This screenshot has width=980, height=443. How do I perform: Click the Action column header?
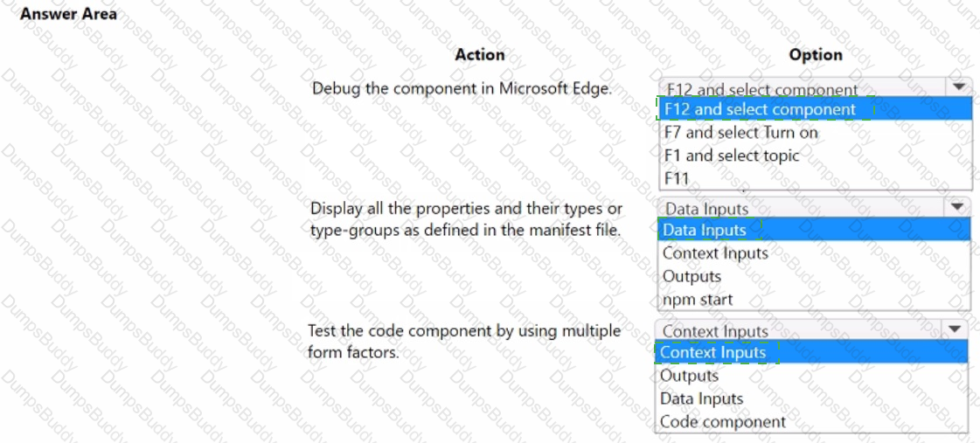[x=480, y=55]
